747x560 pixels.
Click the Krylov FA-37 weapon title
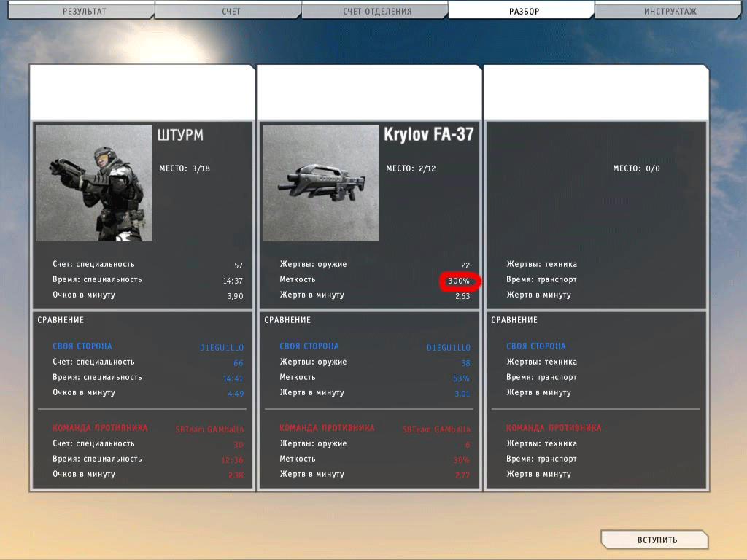[x=429, y=134]
